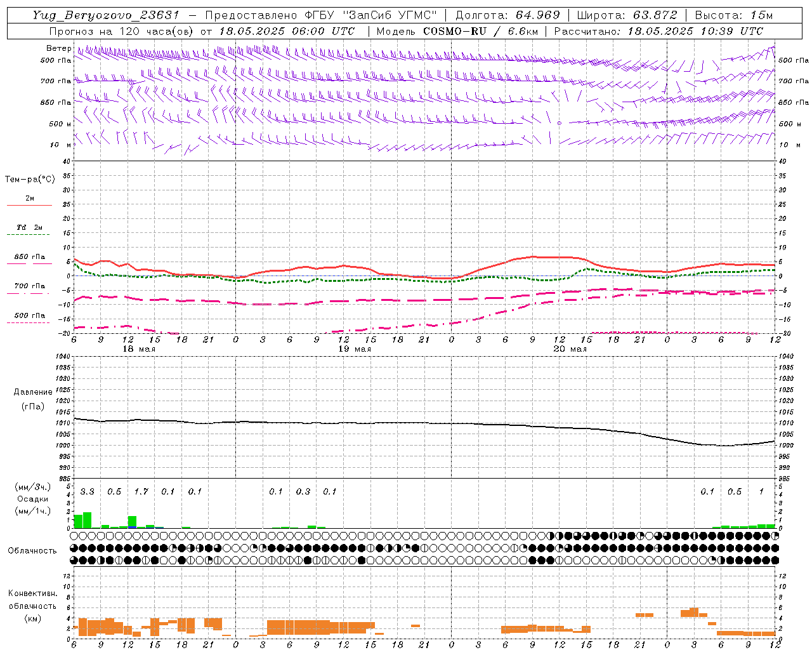Click '35' on the right temperature axis

(782, 176)
